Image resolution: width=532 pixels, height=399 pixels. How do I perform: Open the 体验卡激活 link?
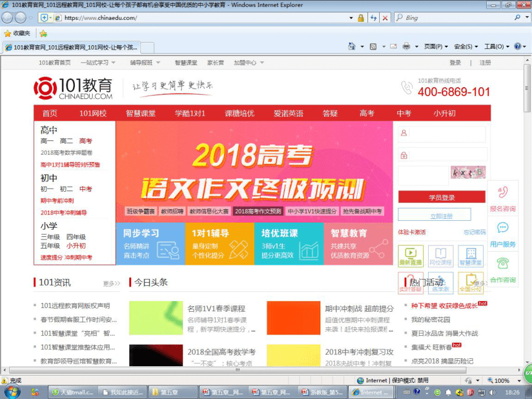(411, 232)
